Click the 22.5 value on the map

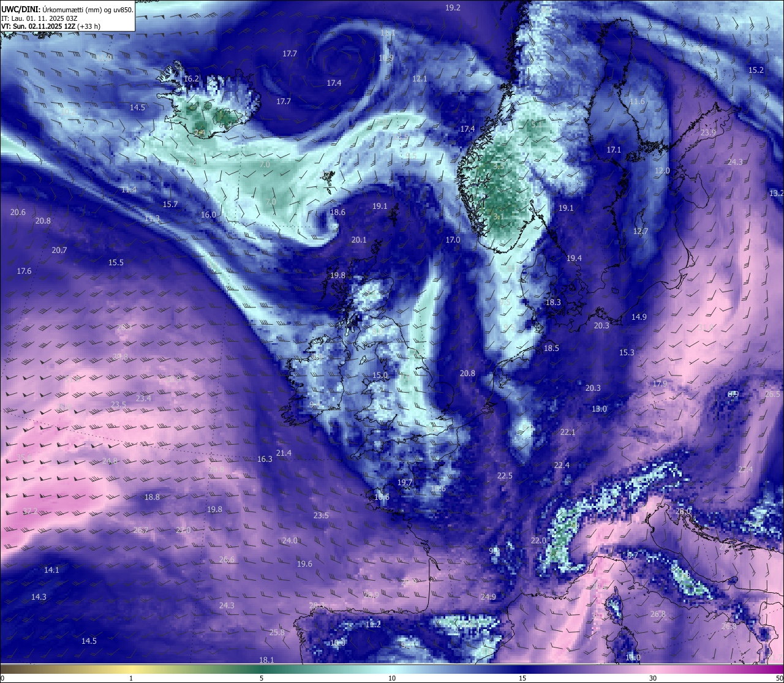point(505,475)
